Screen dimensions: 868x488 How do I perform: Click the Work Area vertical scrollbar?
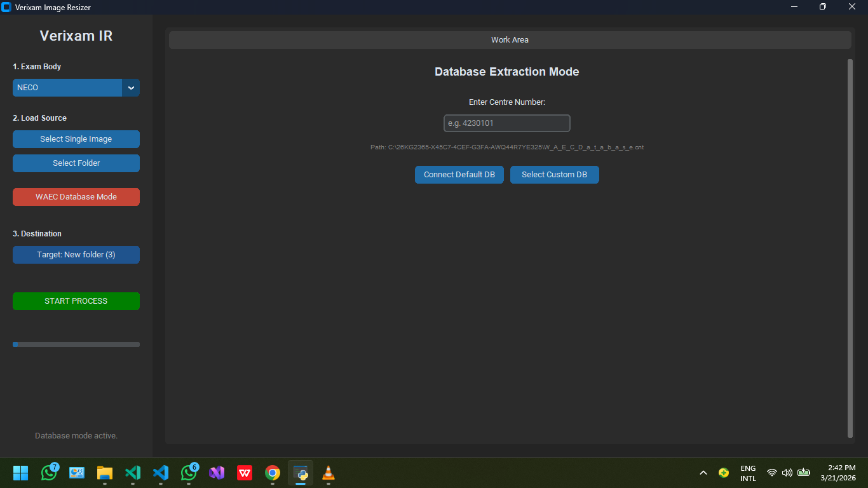coord(850,248)
